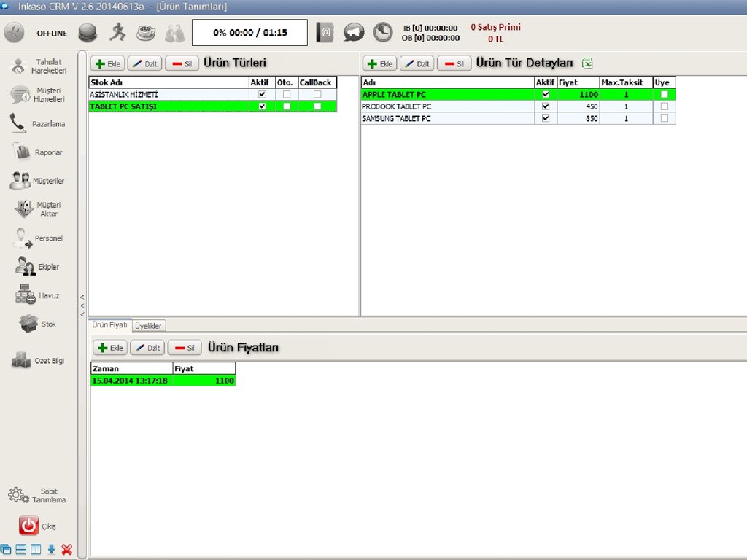Screen dimensions: 747x560
Task: Select the PROBOOK TABLET PC row
Action: coord(446,106)
